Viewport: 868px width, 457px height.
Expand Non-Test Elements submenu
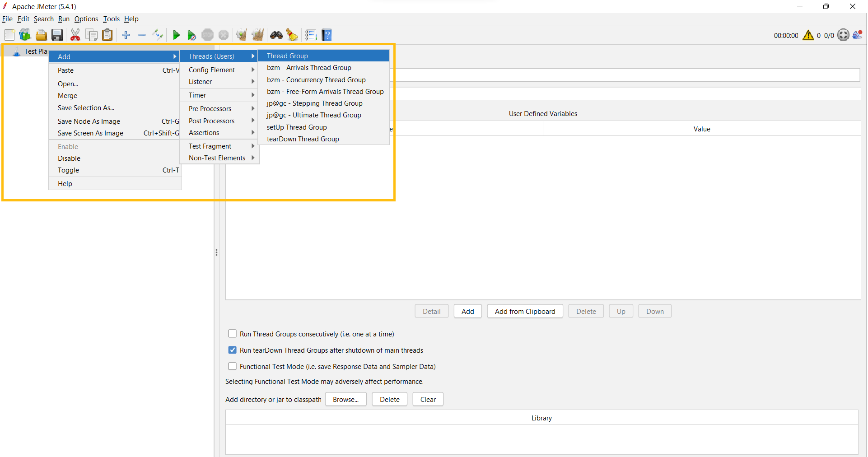(x=219, y=158)
